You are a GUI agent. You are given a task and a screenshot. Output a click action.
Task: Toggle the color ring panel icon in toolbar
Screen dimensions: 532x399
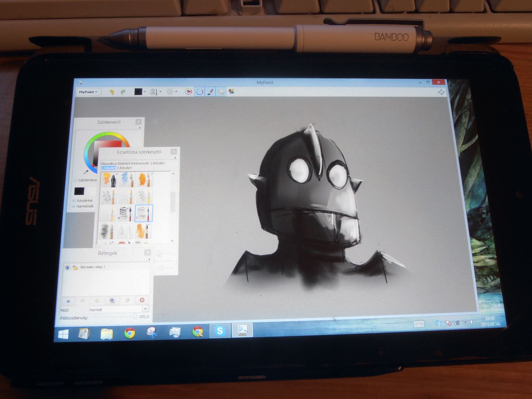click(199, 92)
